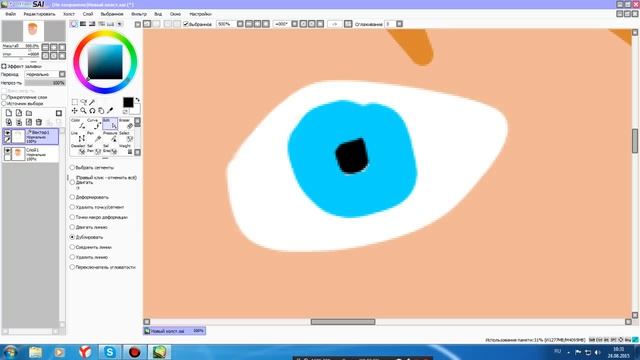Select Выбрать сегменты radio option

[x=72, y=167]
